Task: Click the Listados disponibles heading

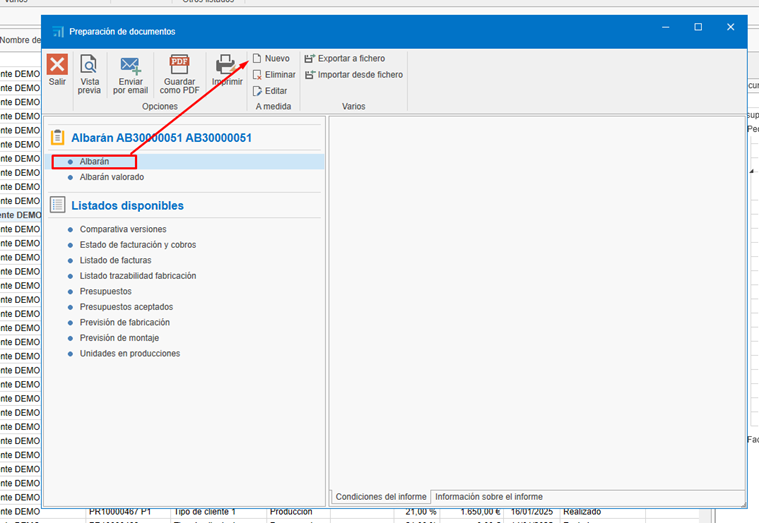Action: [x=127, y=205]
